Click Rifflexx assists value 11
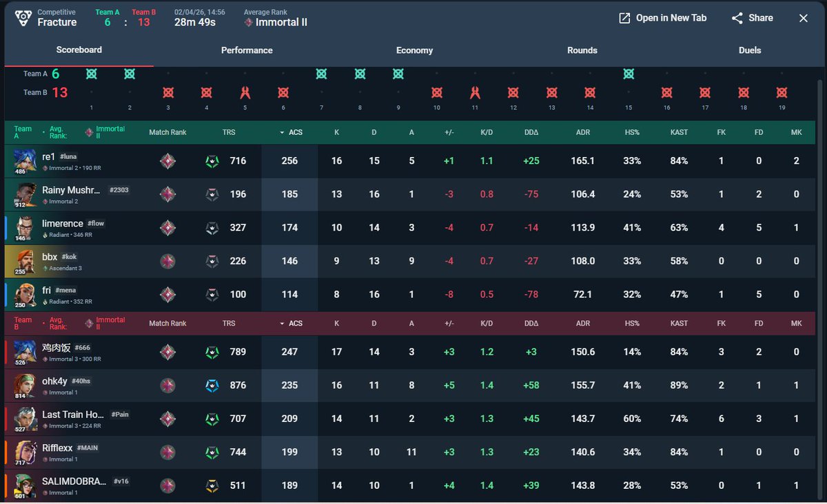 coord(411,452)
